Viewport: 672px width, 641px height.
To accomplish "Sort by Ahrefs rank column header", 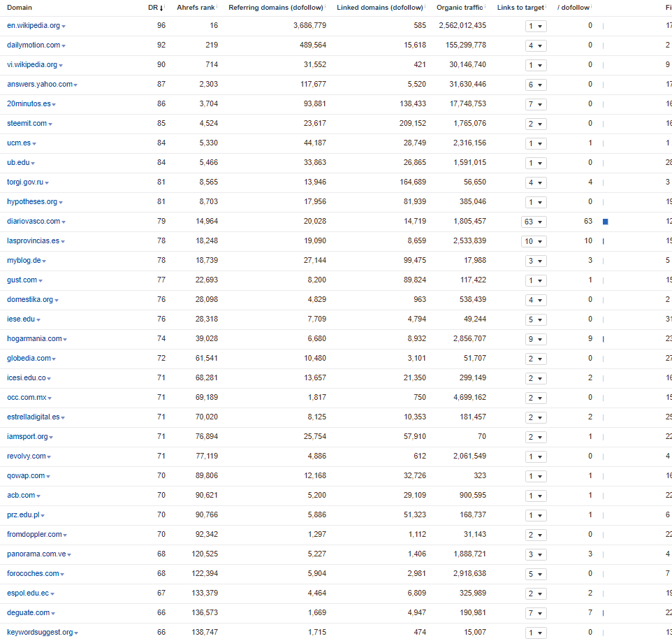I will 196,7.
